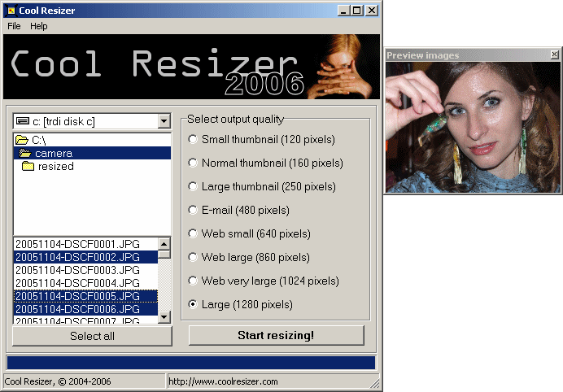Select file 20051104-DSCF0004.JPG
This screenshot has width=563, height=392.
point(85,283)
